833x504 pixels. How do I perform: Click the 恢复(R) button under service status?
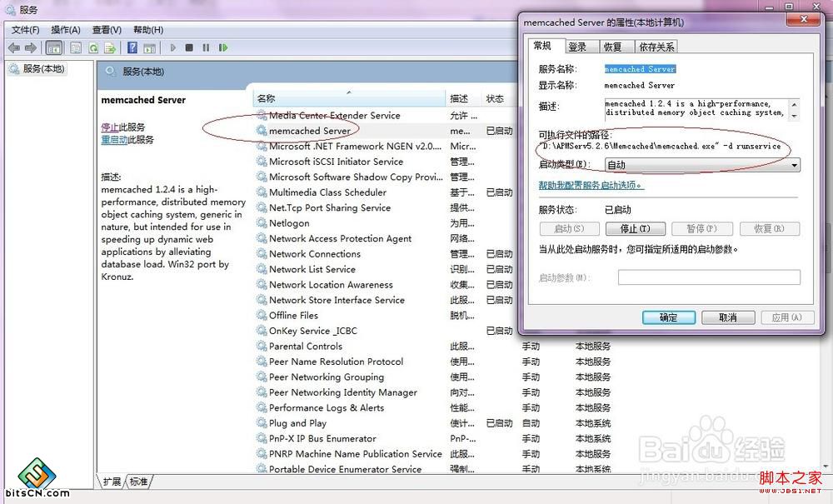click(769, 229)
